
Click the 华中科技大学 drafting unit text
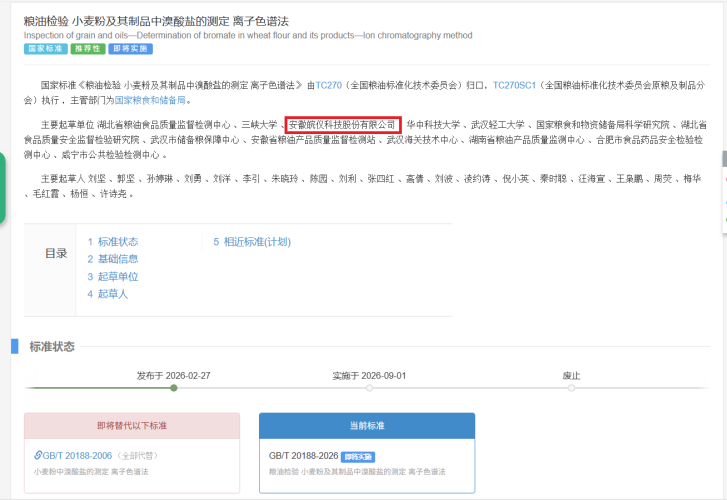pos(434,125)
